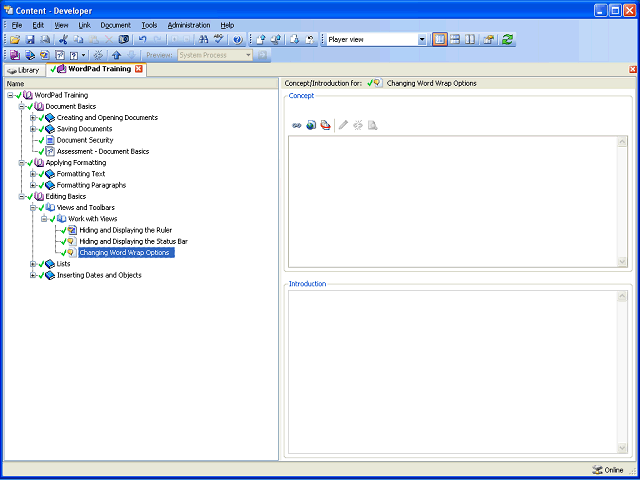The image size is (640, 480).
Task: Click chain link icon in Concept pane
Action: [297, 125]
